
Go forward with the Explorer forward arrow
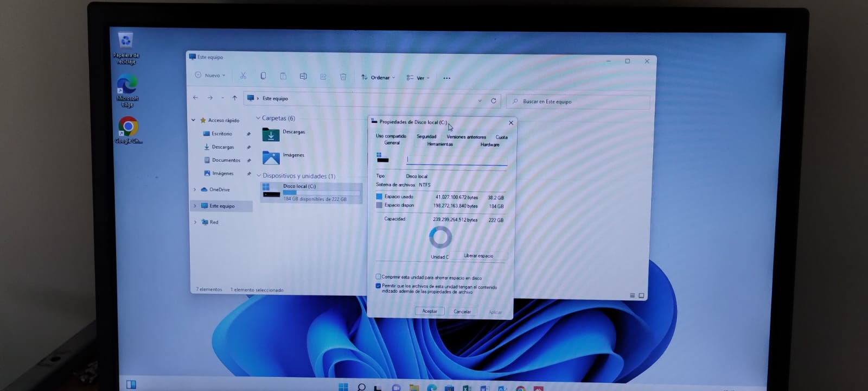coord(210,98)
